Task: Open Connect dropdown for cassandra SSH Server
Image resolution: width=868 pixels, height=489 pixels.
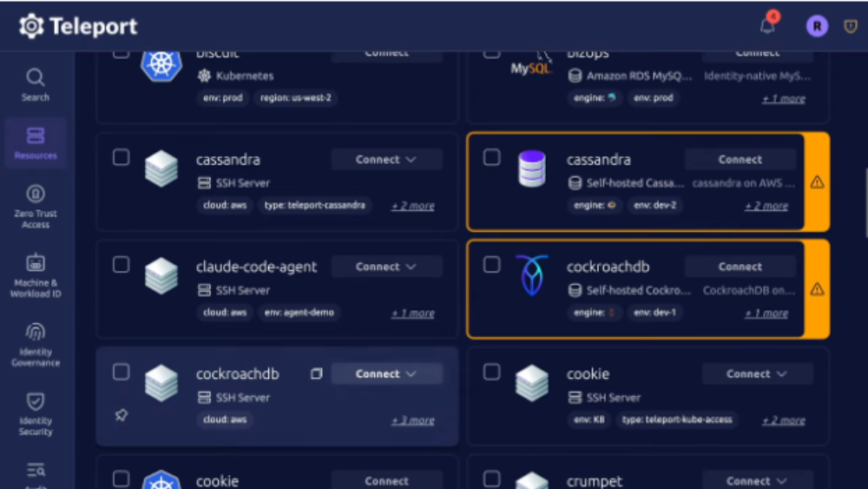Action: pos(387,160)
